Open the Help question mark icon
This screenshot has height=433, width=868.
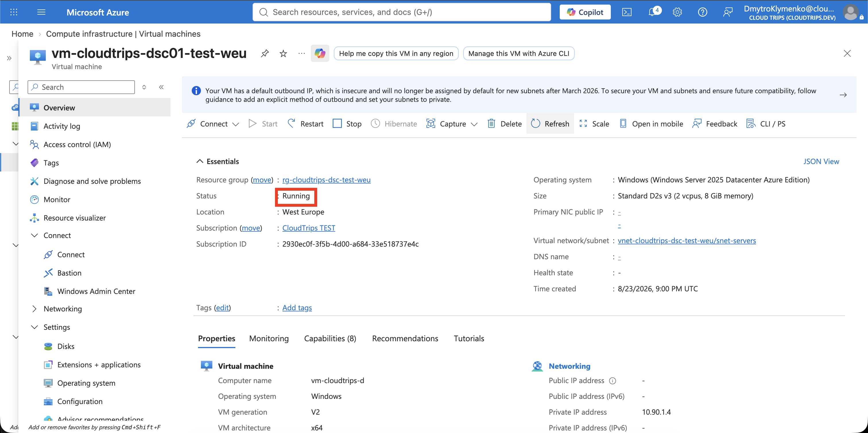pyautogui.click(x=703, y=12)
